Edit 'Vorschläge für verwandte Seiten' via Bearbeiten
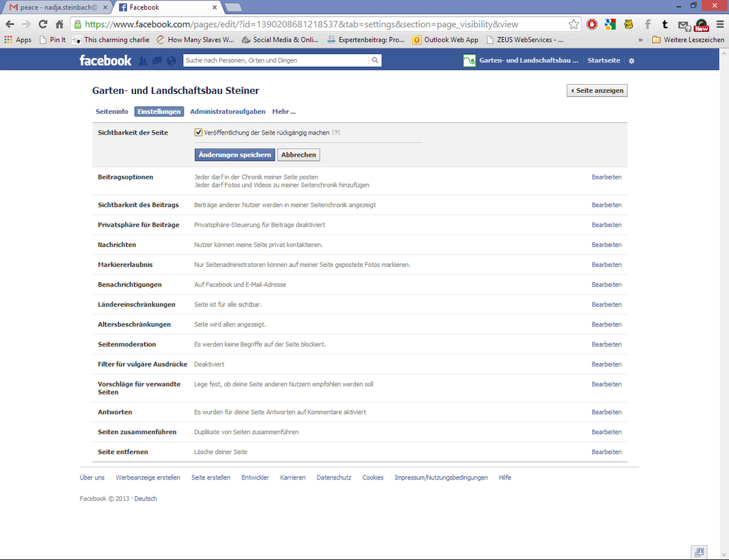Viewport: 729px width, 560px height. pos(607,384)
